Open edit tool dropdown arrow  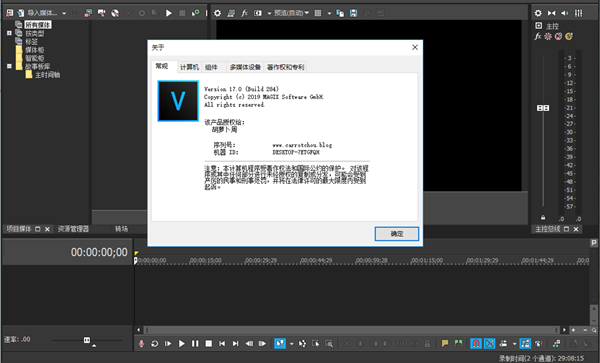click(x=292, y=344)
